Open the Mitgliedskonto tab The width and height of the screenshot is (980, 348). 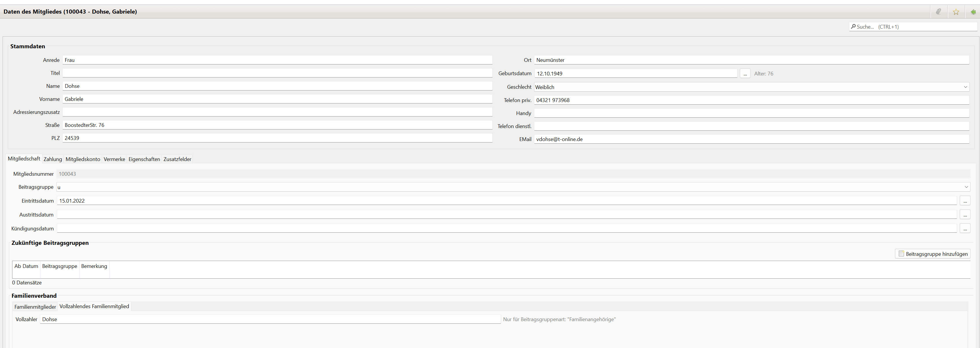click(x=83, y=159)
